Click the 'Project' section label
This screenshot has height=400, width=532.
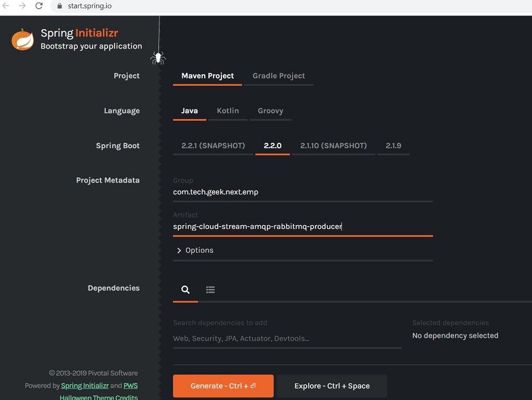click(x=127, y=76)
